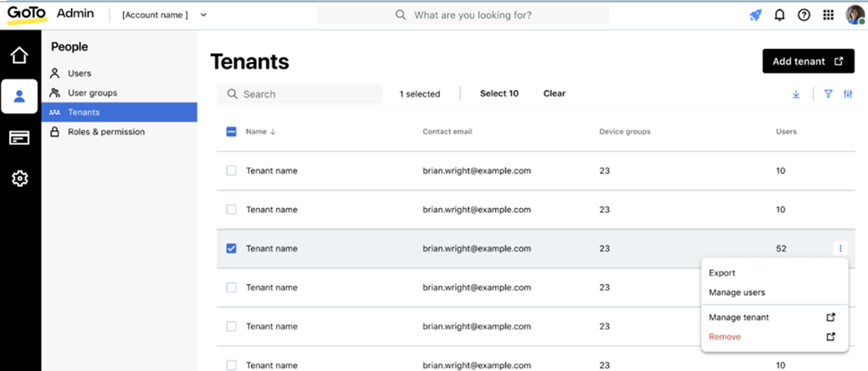Select Remove in the context menu
This screenshot has width=868, height=371.
coord(725,337)
